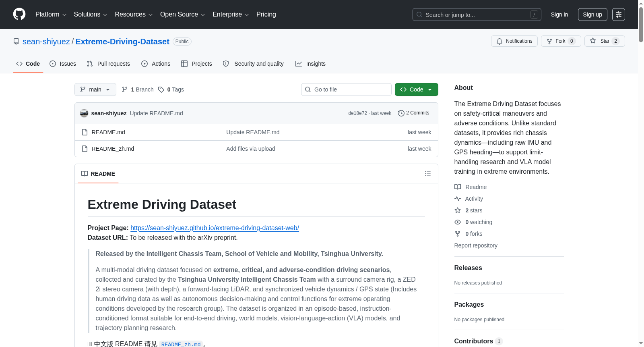Click the Update README.md message in README.md row
The height and width of the screenshot is (347, 644).
[253, 132]
